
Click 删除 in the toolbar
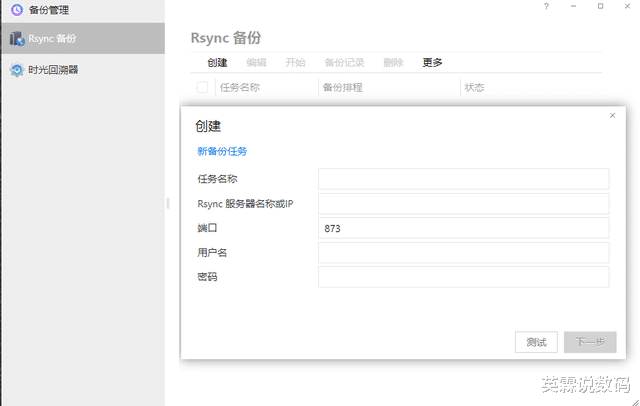click(x=393, y=62)
